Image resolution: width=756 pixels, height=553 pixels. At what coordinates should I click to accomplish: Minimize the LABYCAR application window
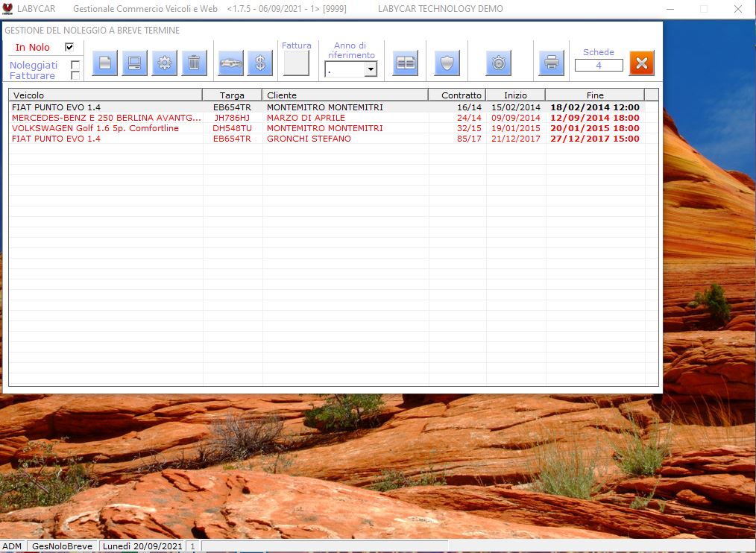click(670, 9)
